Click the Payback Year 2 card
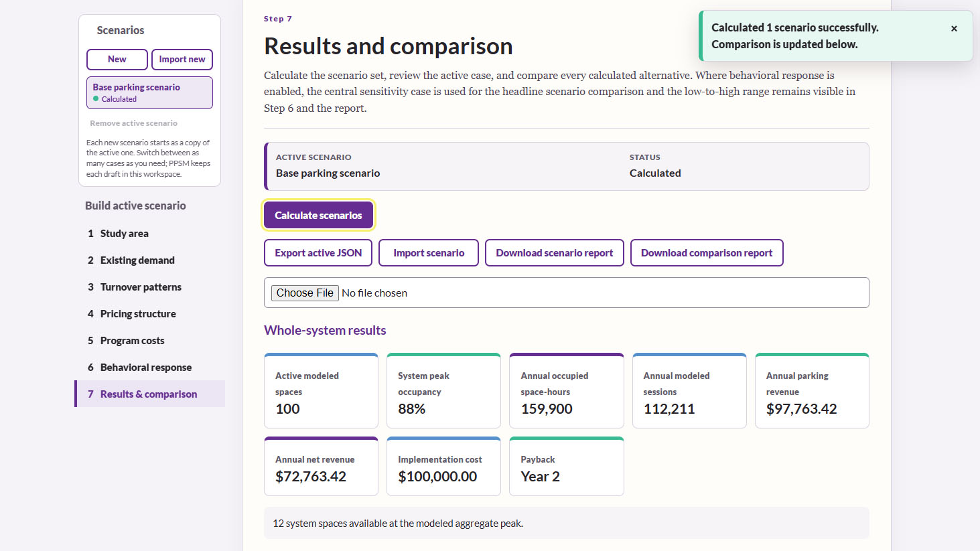980x551 pixels. click(567, 467)
